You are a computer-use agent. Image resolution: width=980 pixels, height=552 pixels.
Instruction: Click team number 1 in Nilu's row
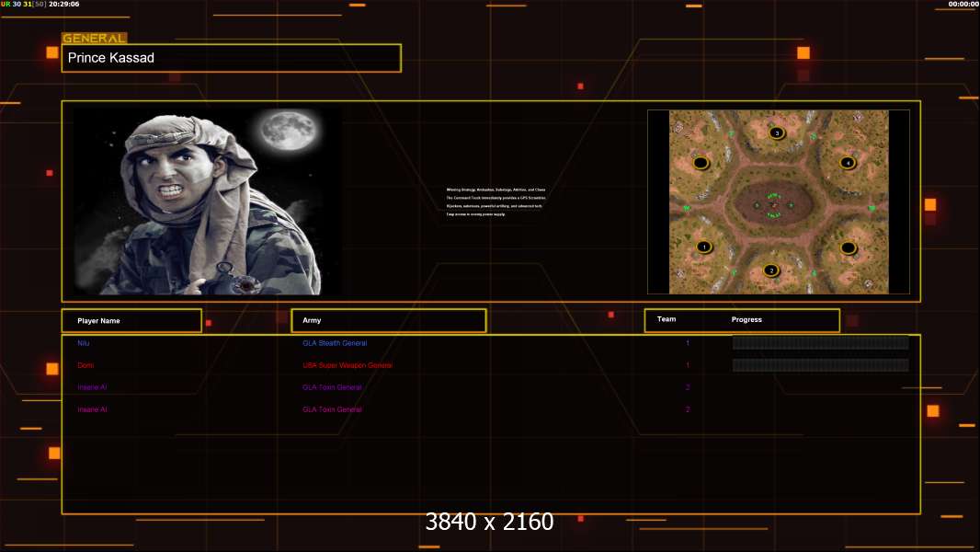(688, 343)
